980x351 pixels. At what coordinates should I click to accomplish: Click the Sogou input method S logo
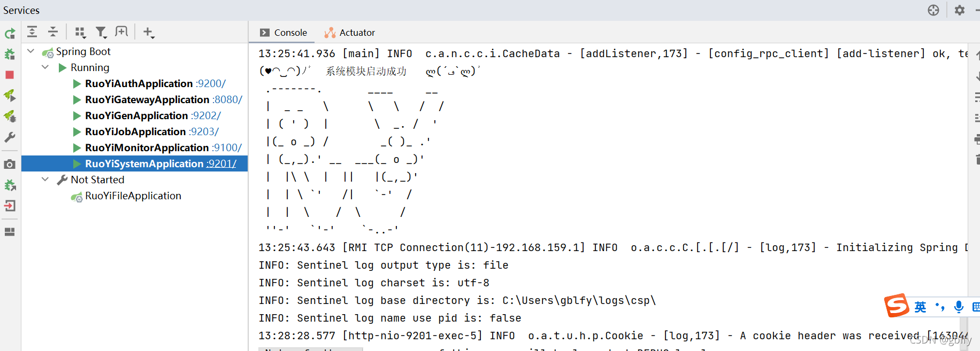pos(897,306)
